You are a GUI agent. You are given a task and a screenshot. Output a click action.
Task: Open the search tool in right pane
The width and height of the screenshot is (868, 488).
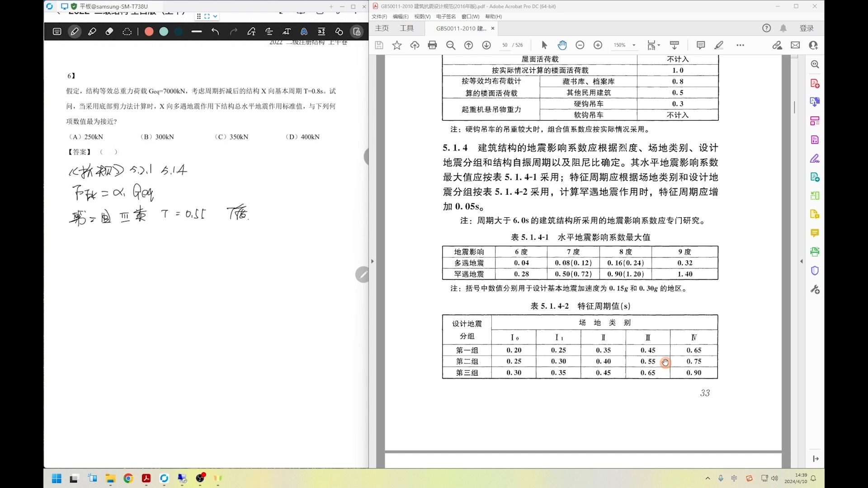815,65
